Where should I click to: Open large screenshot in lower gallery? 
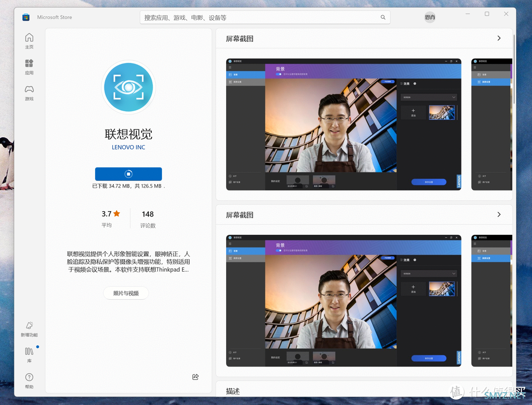pyautogui.click(x=344, y=301)
